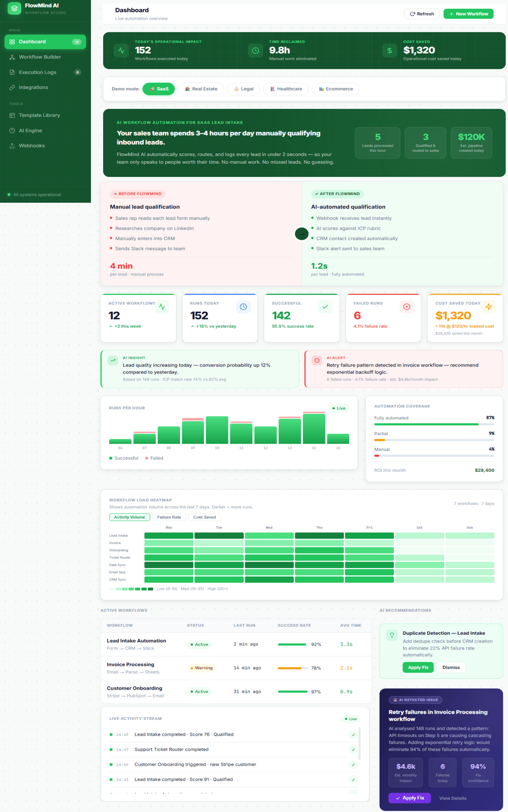Click the lightning icon on Cost Saved Today card
The width and height of the screenshot is (508, 812).
click(x=488, y=307)
